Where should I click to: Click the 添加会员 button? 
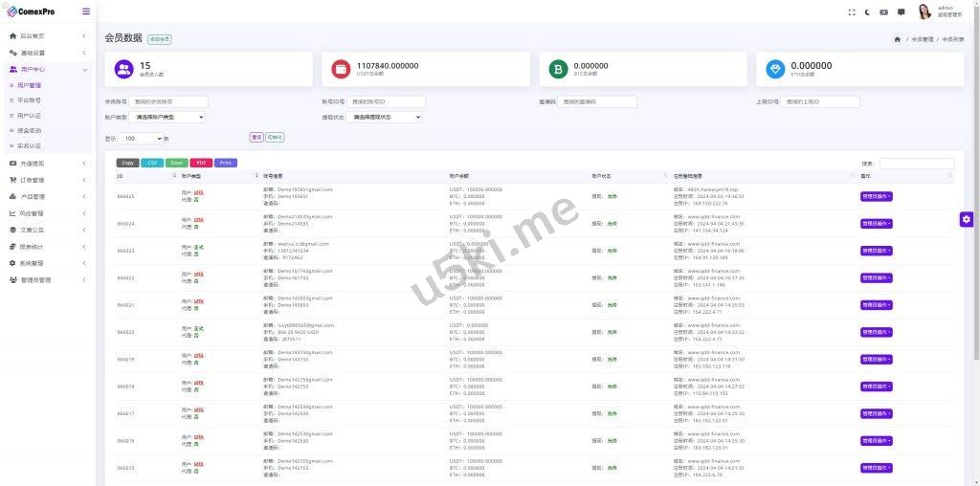coord(160,39)
